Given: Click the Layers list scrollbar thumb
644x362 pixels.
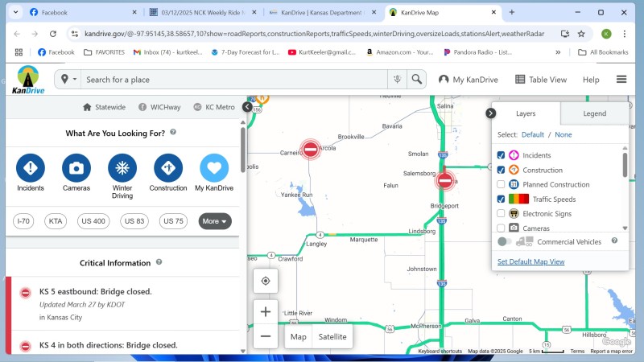Looking at the screenshot, I should (x=625, y=164).
